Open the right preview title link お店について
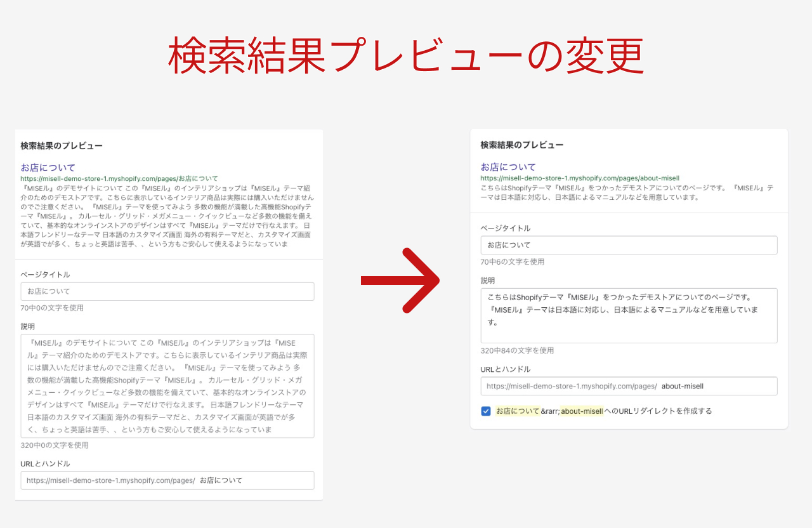 pos(508,167)
